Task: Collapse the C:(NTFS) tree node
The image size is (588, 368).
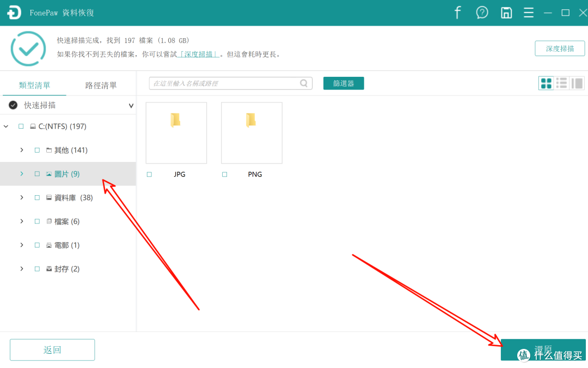Action: 6,126
